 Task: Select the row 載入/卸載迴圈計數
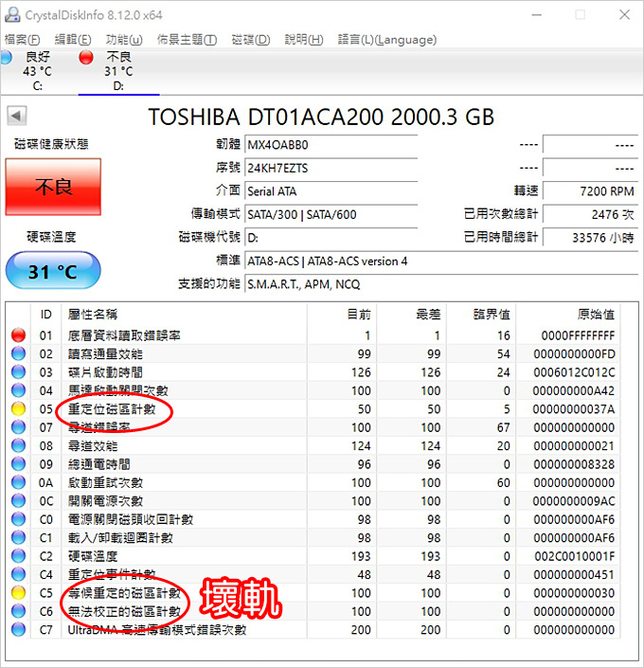pos(313,537)
